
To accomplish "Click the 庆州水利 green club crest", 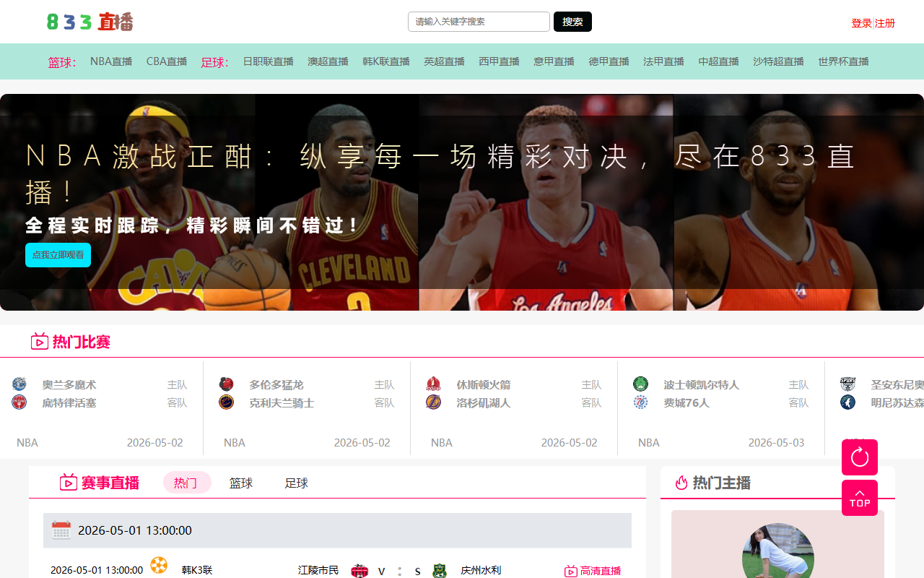I will [x=439, y=571].
